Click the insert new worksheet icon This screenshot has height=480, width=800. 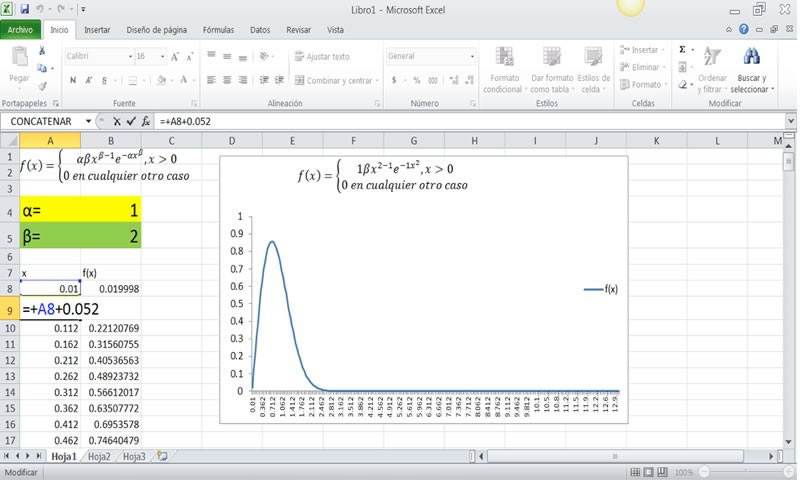pyautogui.click(x=162, y=456)
